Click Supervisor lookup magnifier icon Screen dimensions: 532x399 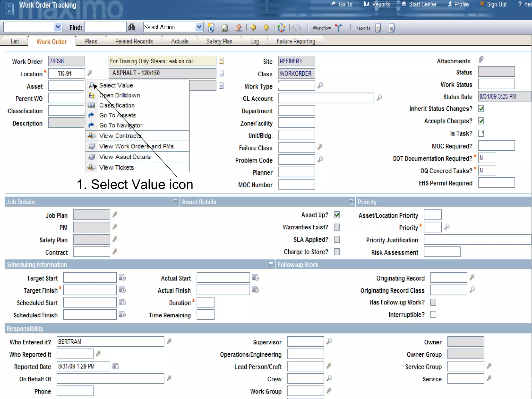pyautogui.click(x=329, y=341)
